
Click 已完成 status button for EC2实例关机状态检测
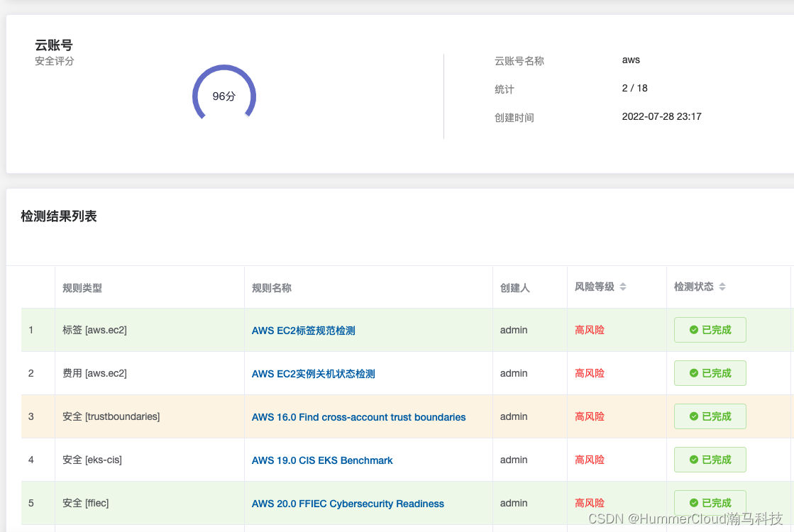[710, 373]
